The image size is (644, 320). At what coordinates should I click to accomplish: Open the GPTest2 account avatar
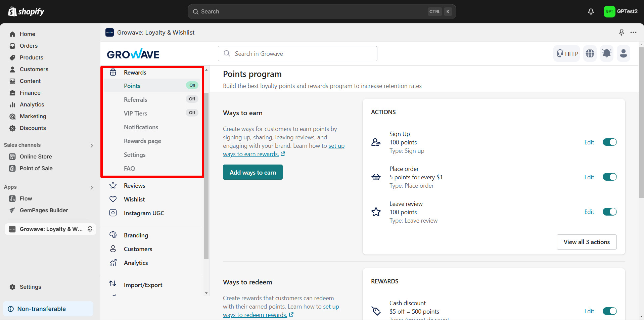(x=609, y=12)
